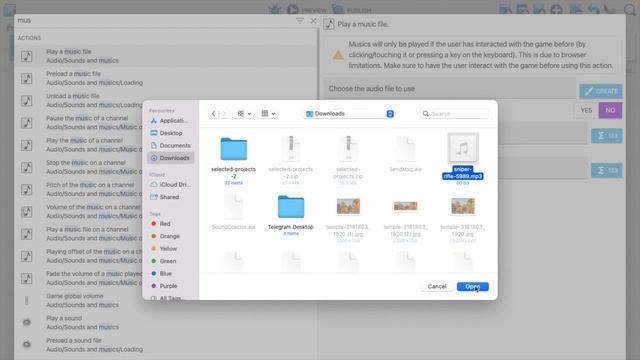This screenshot has height=360, width=640.
Task: Choose Fade the volume of music action
Action: coord(79,278)
